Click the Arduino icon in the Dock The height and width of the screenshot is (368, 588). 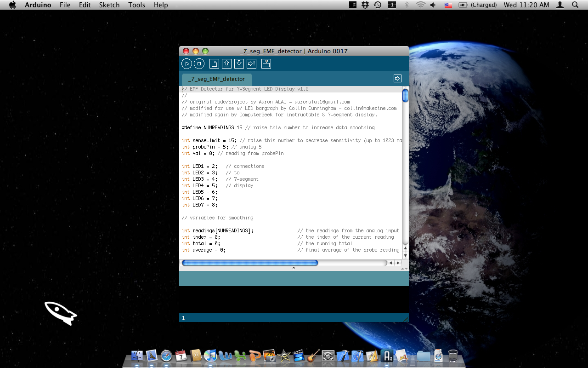(387, 356)
